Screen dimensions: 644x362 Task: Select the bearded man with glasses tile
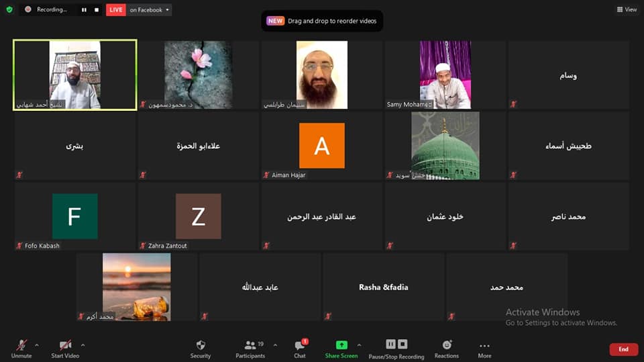pyautogui.click(x=322, y=75)
